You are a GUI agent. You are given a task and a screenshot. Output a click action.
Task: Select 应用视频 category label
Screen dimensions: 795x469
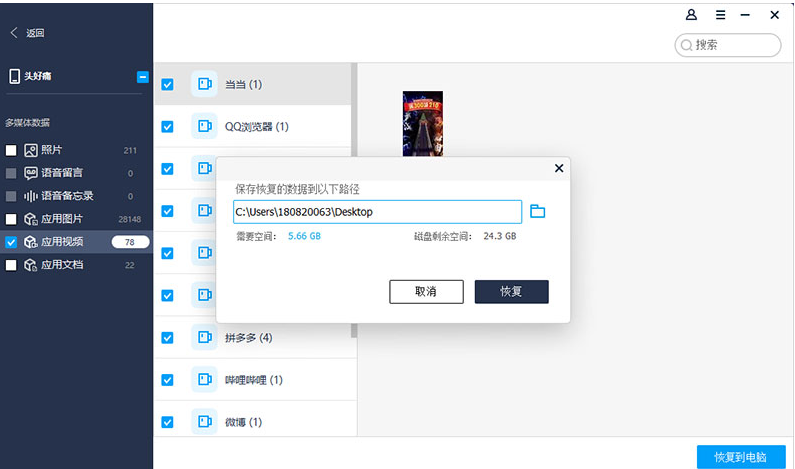(x=62, y=242)
